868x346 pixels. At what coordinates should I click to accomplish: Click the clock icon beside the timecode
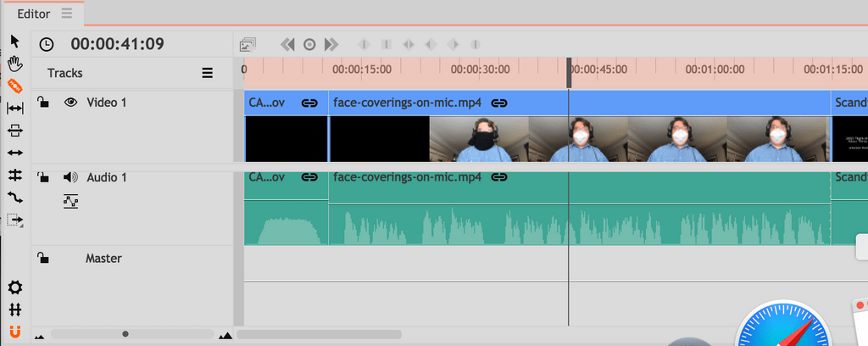[47, 44]
